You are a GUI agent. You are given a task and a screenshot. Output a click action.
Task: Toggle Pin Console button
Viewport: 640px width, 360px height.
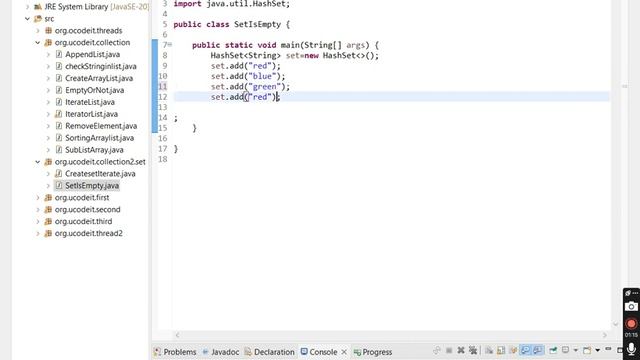click(553, 350)
